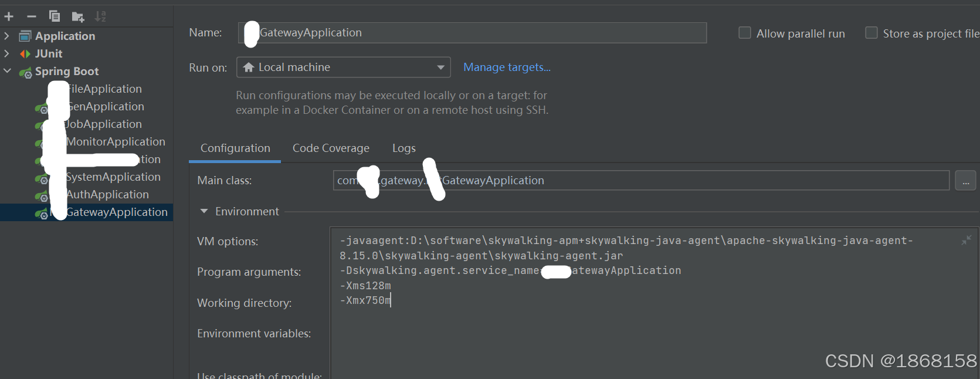Switch to the Code Coverage tab
This screenshot has height=379, width=980.
point(331,148)
